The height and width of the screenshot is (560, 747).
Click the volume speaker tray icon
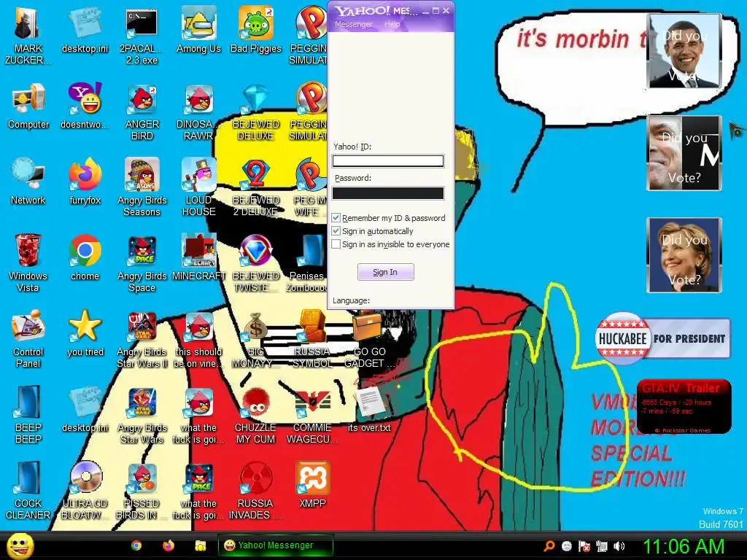pos(619,546)
